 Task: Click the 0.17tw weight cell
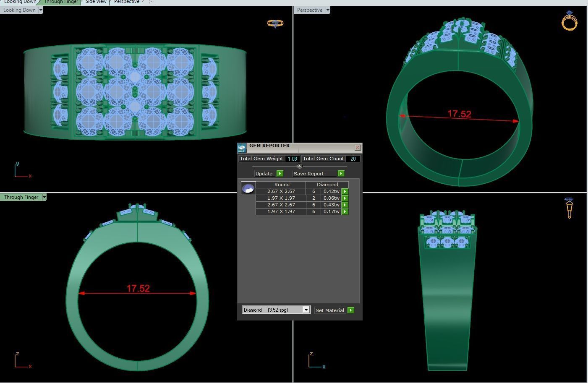[x=331, y=211]
